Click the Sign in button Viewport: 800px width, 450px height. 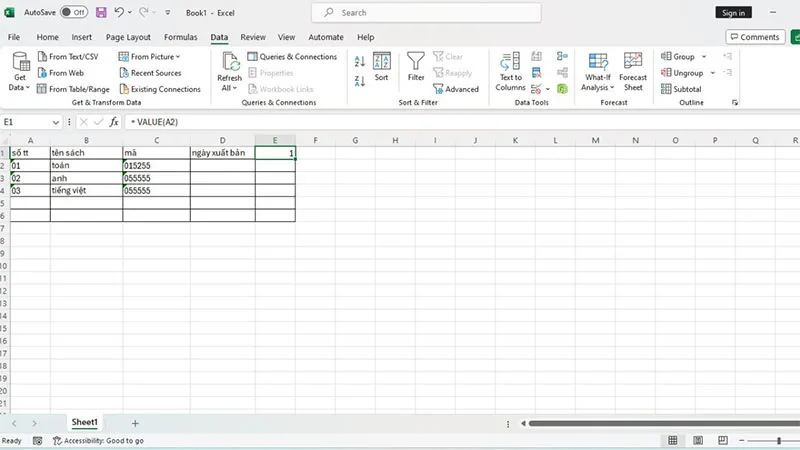tap(733, 13)
